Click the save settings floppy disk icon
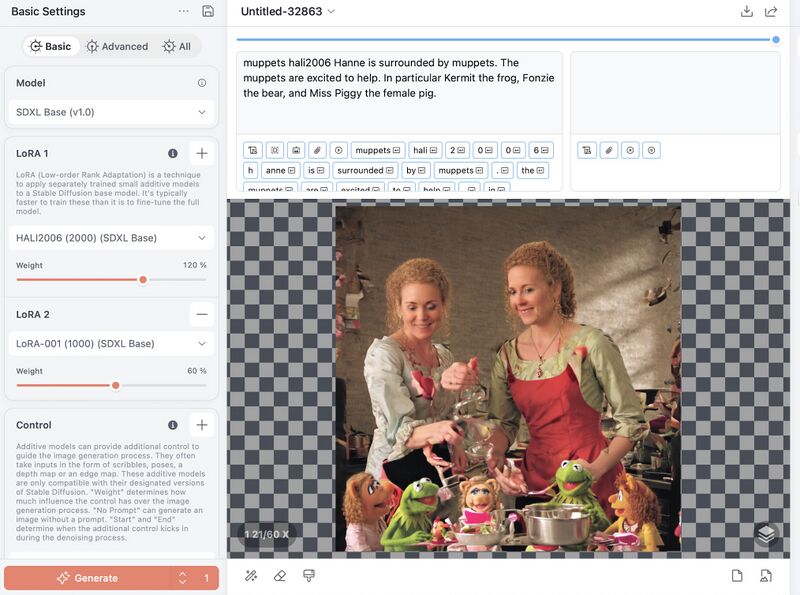This screenshot has width=800, height=595. [208, 12]
